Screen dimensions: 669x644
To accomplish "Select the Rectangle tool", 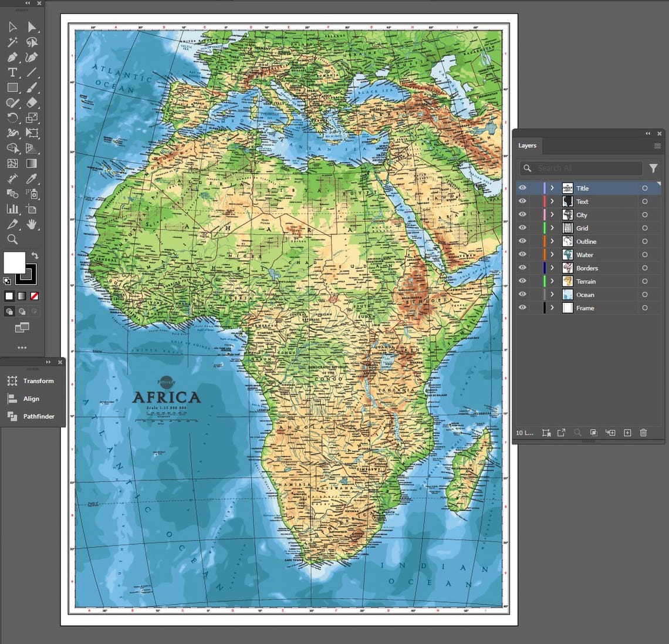I will tap(12, 87).
